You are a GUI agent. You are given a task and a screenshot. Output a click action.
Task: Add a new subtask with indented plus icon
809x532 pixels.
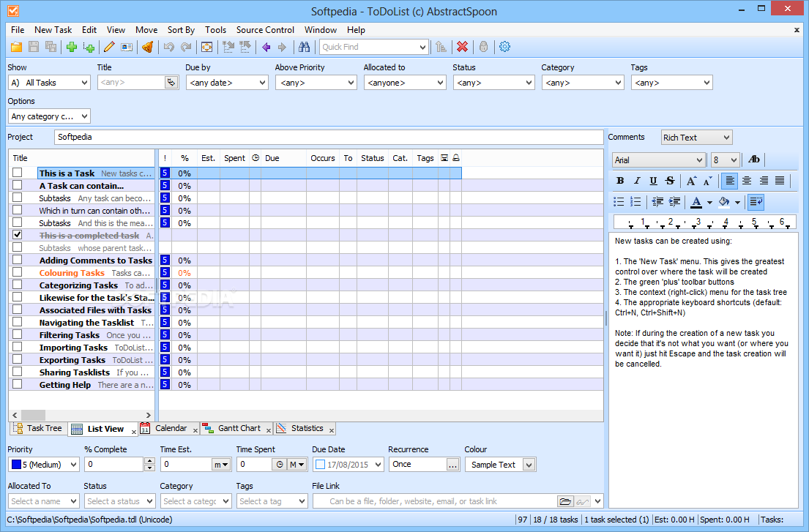[89, 47]
